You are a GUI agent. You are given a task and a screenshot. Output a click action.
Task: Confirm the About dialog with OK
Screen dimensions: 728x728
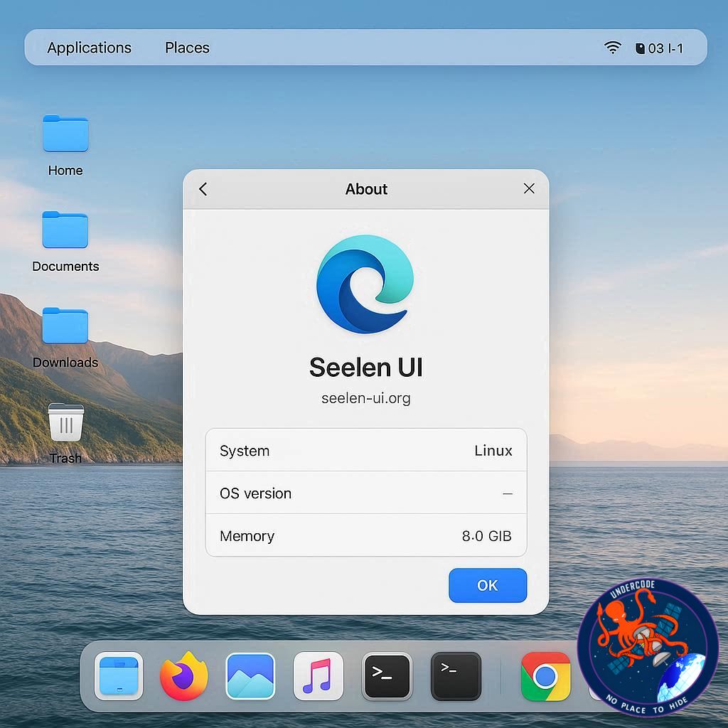coord(488,585)
